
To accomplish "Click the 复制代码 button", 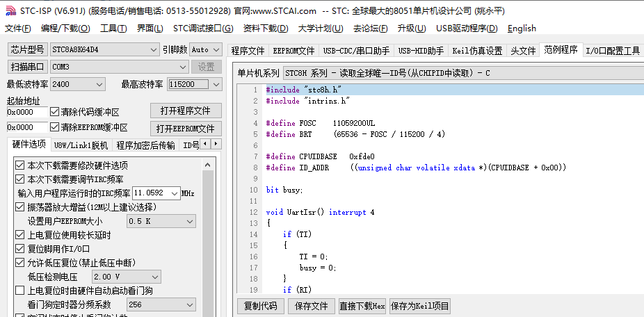I will pos(260,306).
